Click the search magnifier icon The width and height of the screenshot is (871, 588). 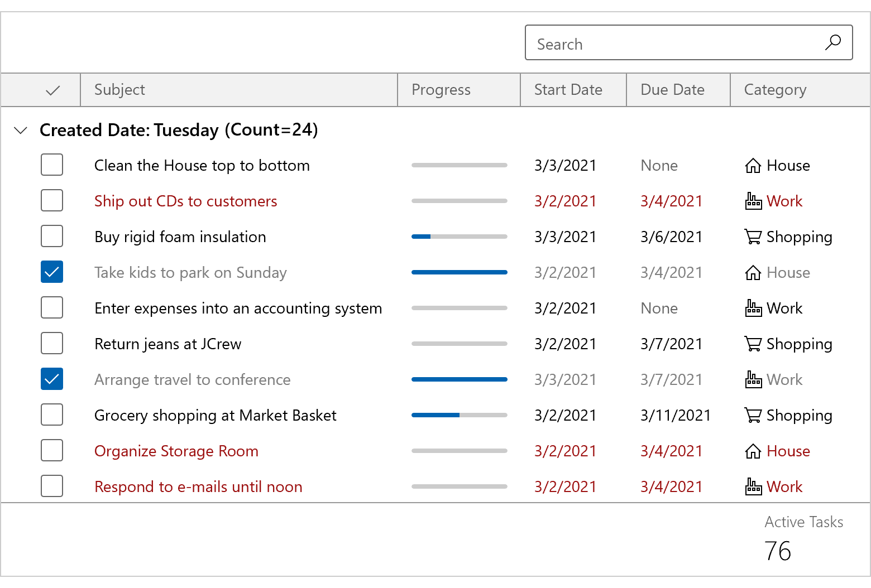[x=833, y=42]
